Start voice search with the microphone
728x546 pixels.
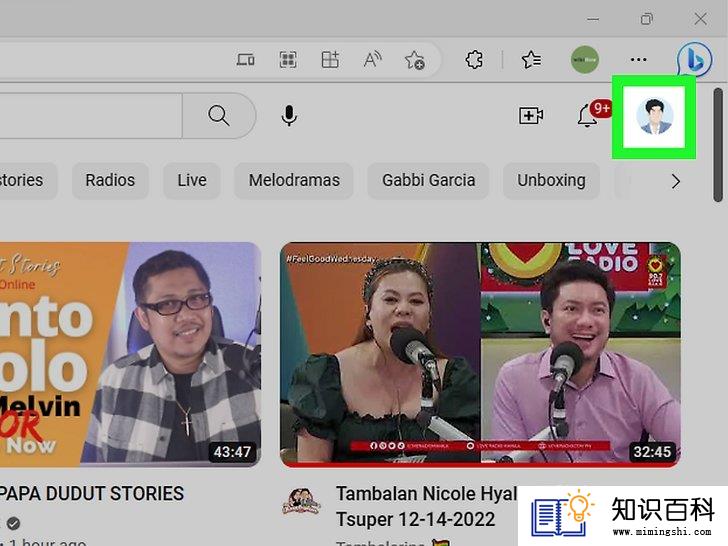tap(289, 116)
